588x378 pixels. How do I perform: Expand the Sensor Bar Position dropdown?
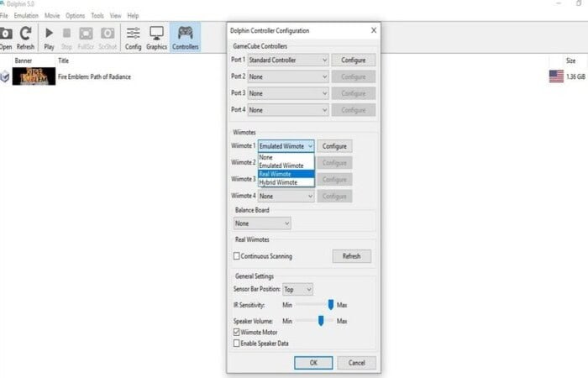[297, 290]
